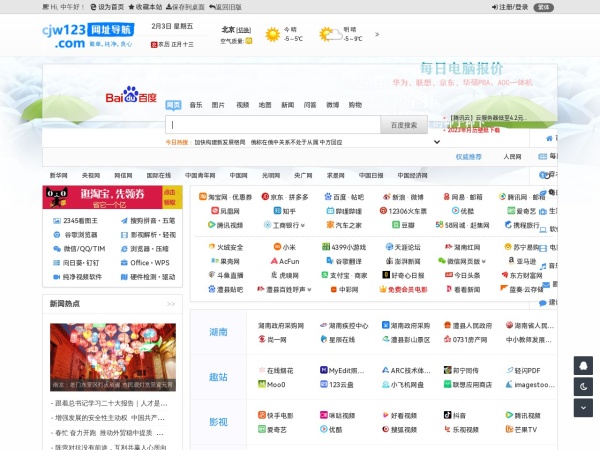The image size is (600, 450).
Task: Open 权威推荐 label link
Action: click(469, 157)
